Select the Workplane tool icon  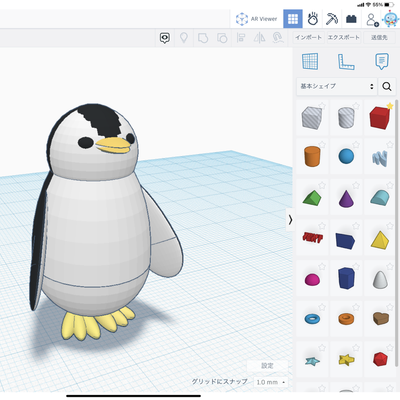pos(310,61)
